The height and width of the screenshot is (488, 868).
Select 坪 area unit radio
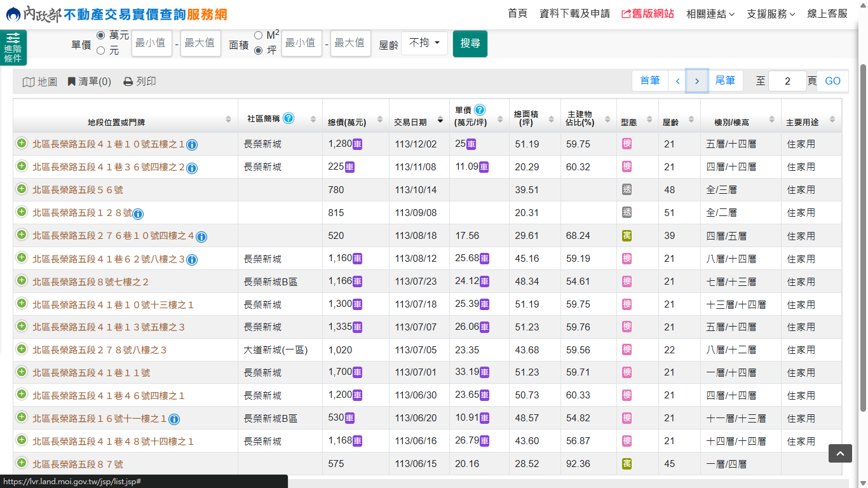tap(258, 50)
